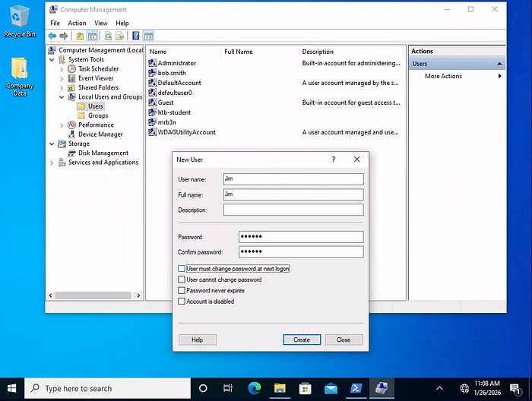
Task: Click the Guest user icon
Action: point(152,103)
